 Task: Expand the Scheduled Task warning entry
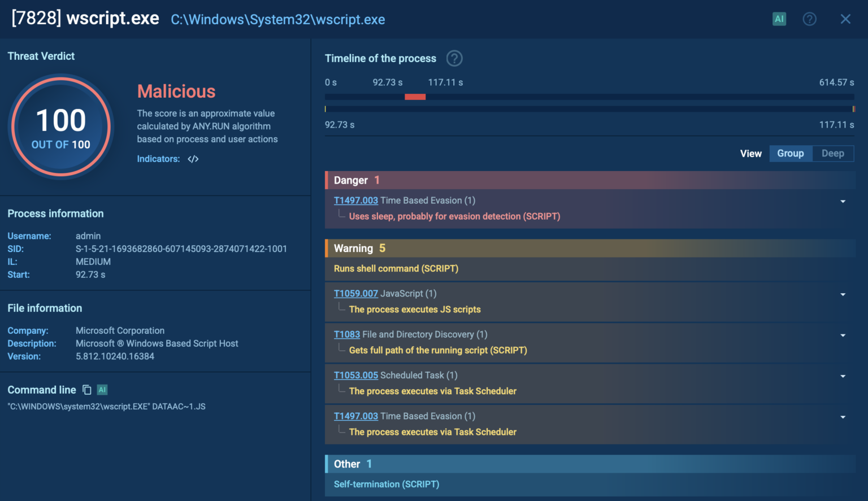click(x=842, y=375)
